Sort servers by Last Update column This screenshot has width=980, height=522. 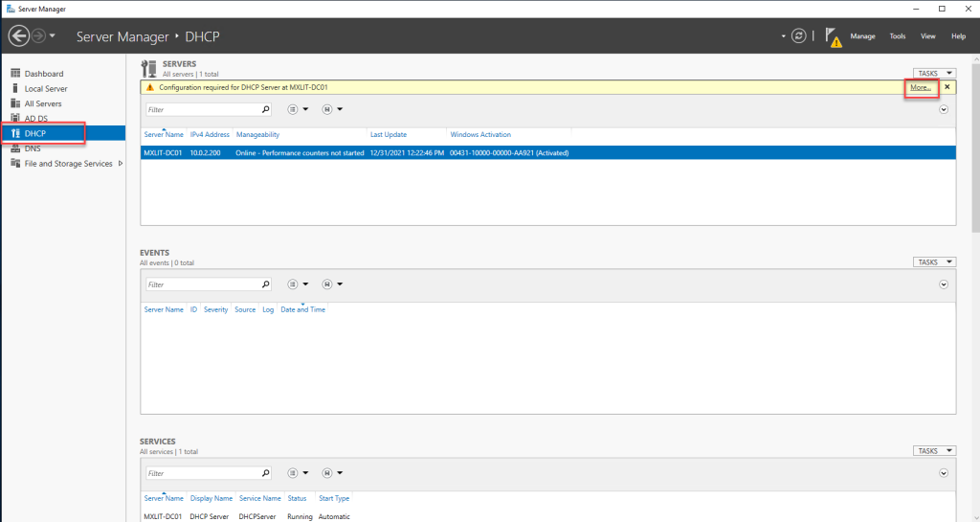(x=390, y=135)
